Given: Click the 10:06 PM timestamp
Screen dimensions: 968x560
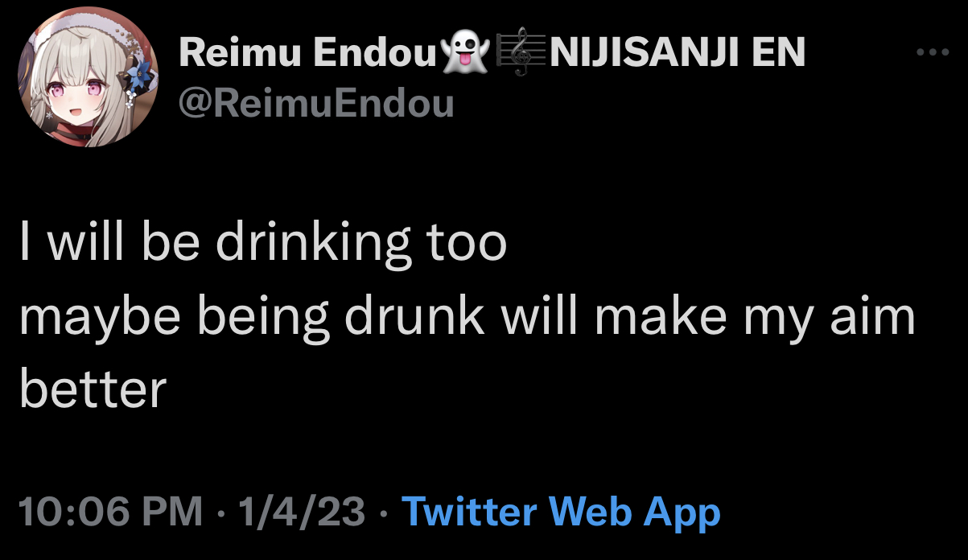Looking at the screenshot, I should pos(109,512).
